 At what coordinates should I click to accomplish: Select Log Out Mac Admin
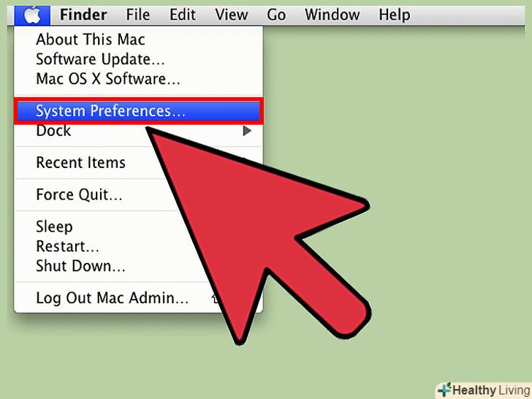pyautogui.click(x=112, y=298)
